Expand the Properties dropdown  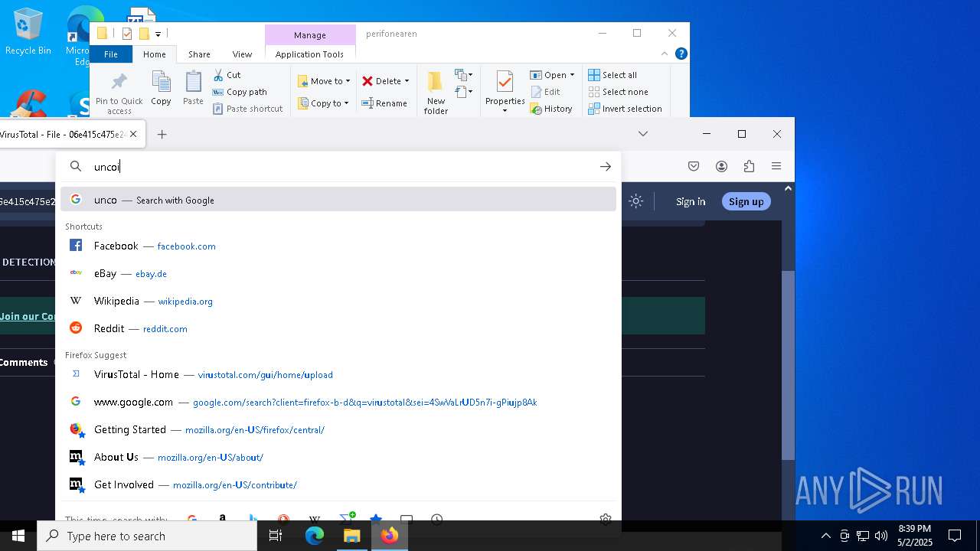[x=505, y=111]
